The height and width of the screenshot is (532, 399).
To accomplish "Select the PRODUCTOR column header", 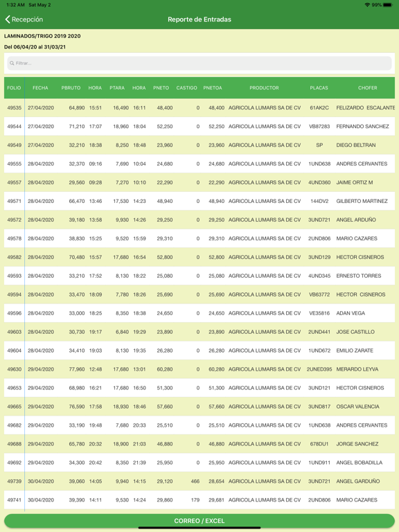I will coord(265,87).
